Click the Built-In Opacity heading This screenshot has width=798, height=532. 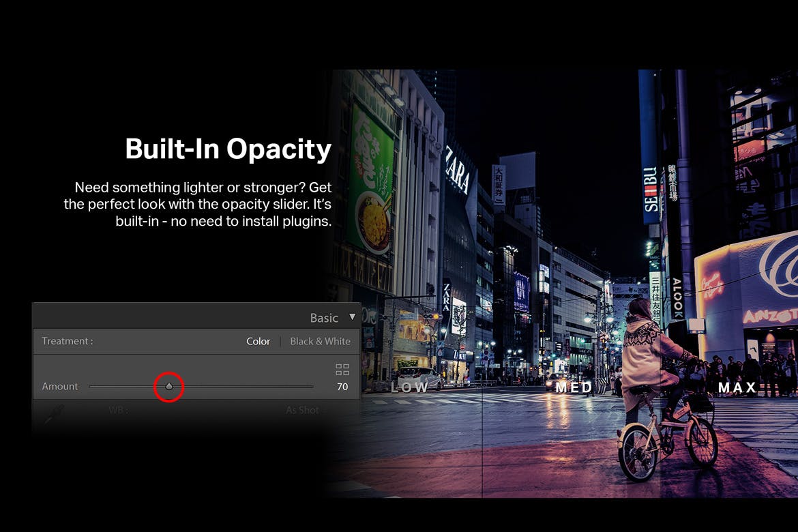[x=228, y=149]
